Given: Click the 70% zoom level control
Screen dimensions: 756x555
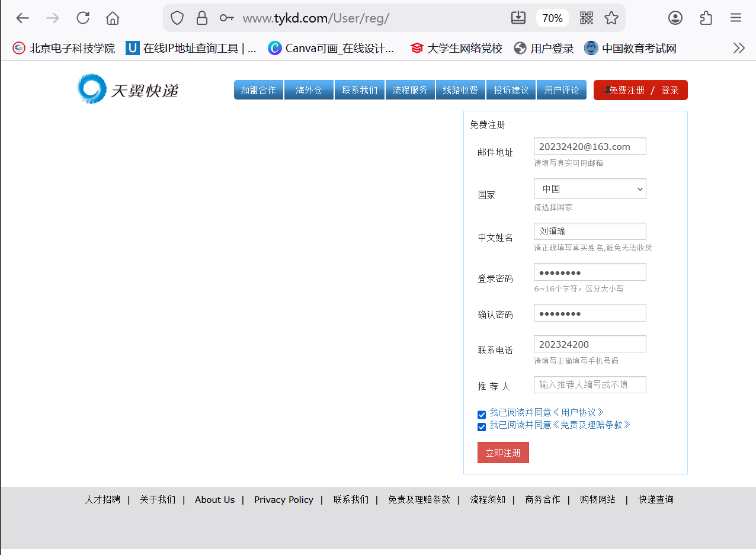Looking at the screenshot, I should point(552,18).
